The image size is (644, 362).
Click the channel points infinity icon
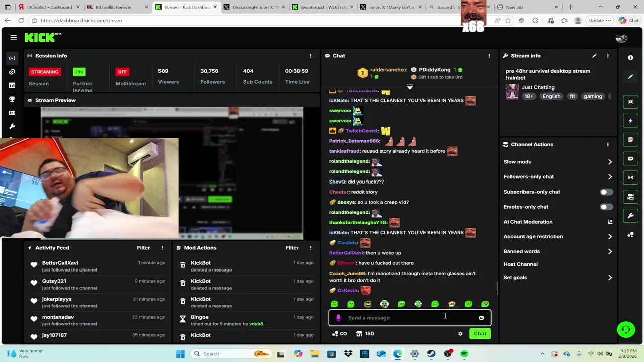coord(339,334)
